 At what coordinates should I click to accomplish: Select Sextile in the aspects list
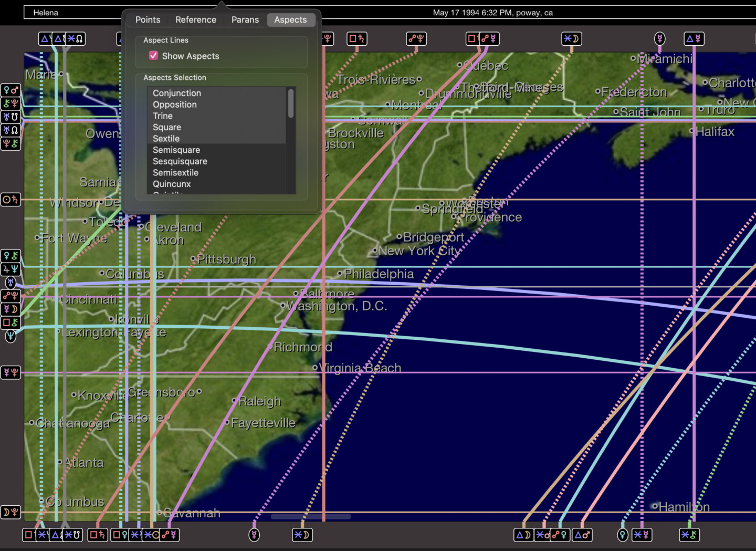pyautogui.click(x=216, y=139)
